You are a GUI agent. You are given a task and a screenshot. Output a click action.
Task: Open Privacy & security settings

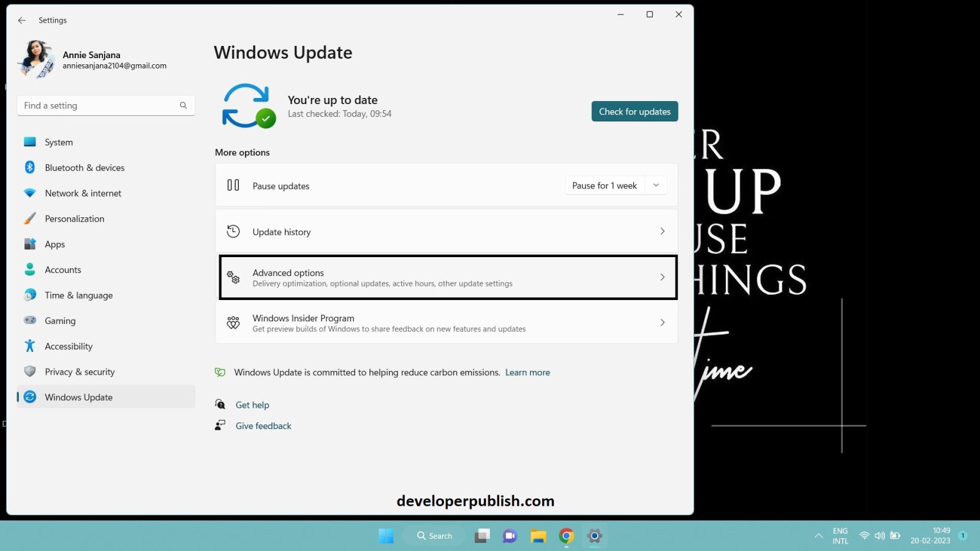(x=80, y=372)
